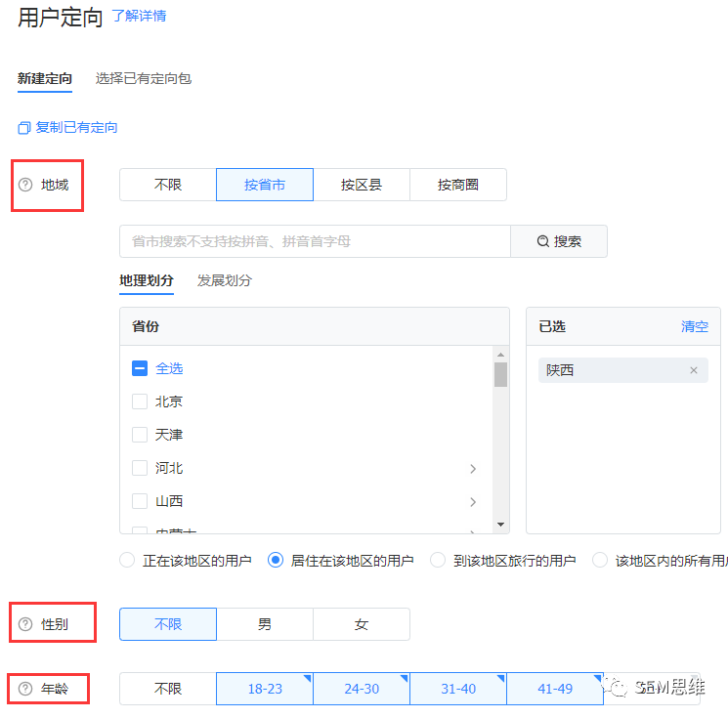Select 居住在该地区的用户 radio option

click(x=276, y=560)
